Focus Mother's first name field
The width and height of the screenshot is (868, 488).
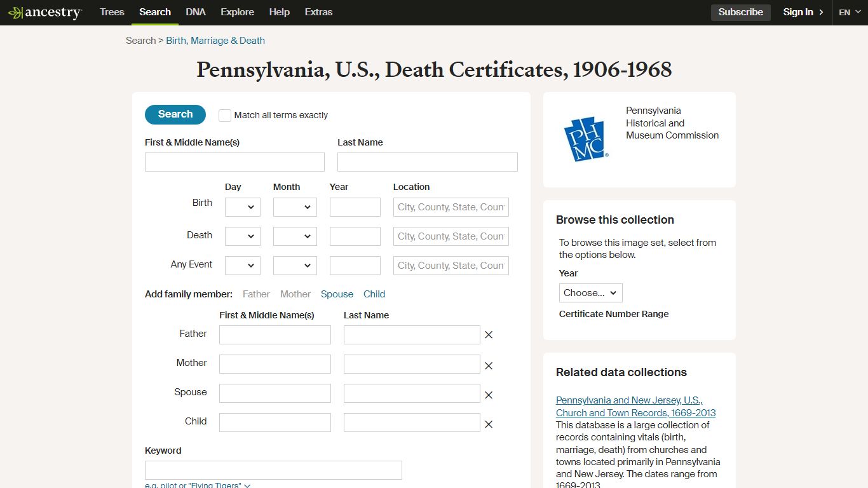[x=275, y=364]
